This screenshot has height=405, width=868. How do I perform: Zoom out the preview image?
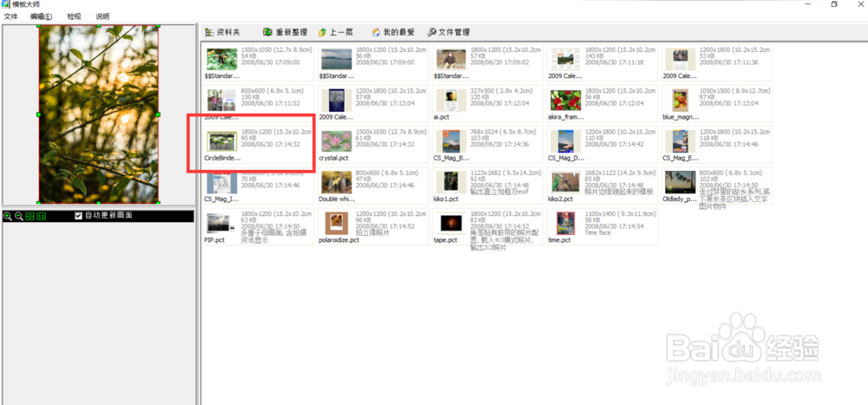(19, 216)
